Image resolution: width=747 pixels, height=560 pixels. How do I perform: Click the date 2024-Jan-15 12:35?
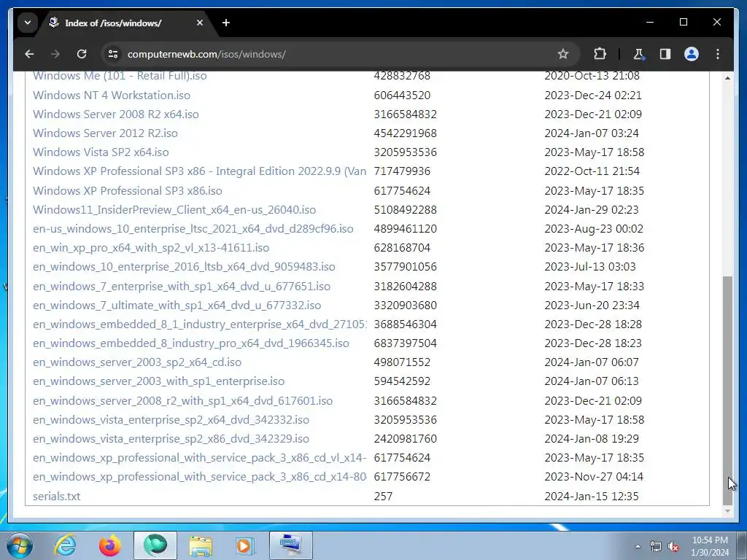point(591,496)
